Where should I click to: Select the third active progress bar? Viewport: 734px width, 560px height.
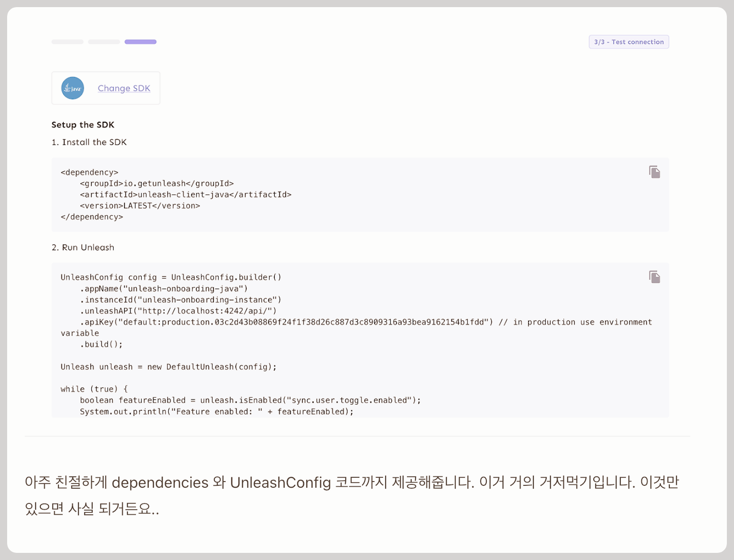click(x=141, y=42)
